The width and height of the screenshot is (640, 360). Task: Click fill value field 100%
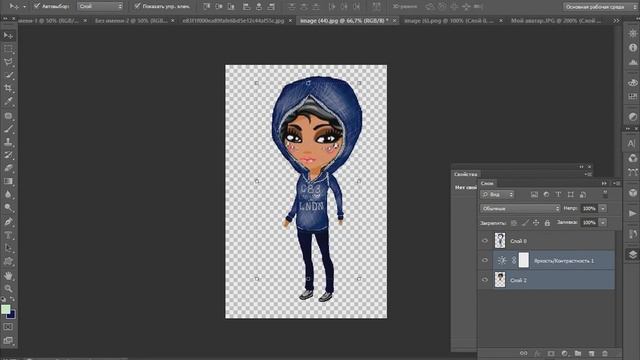coord(589,223)
